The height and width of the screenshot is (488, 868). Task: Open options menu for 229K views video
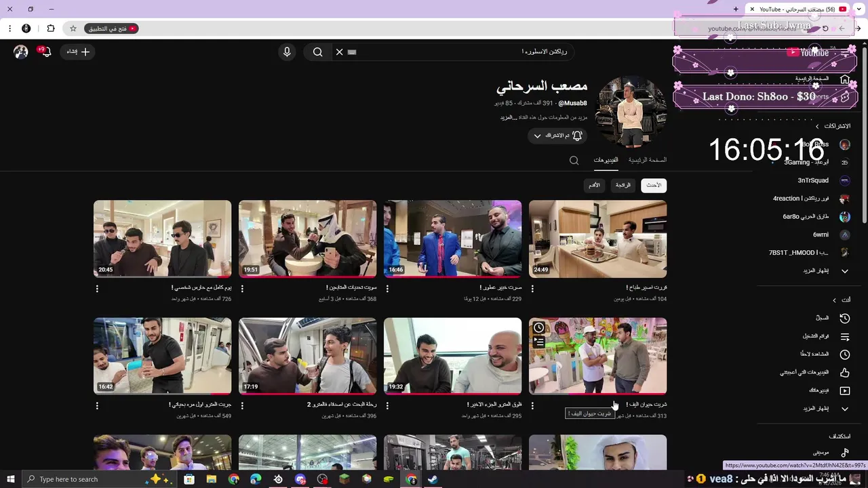(x=387, y=289)
